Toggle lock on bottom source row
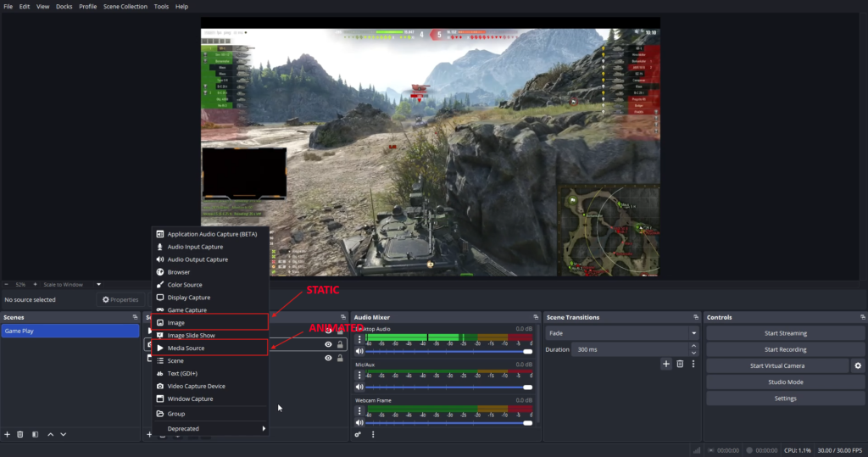Viewport: 868px width, 457px height. [x=340, y=358]
